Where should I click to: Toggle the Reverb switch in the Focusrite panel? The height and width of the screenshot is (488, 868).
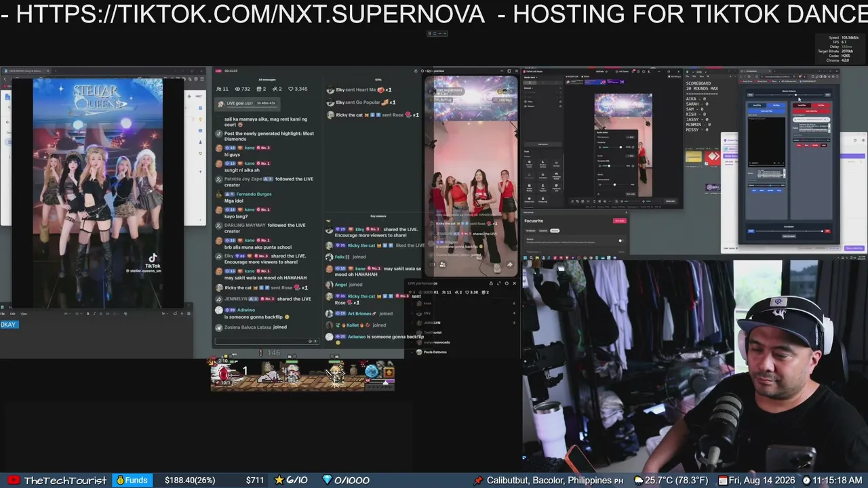click(620, 240)
